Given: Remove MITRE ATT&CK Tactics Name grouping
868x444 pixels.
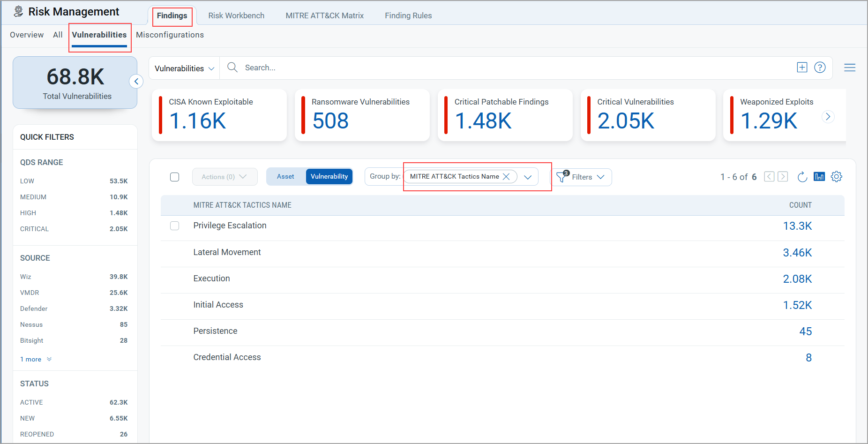Looking at the screenshot, I should [506, 177].
